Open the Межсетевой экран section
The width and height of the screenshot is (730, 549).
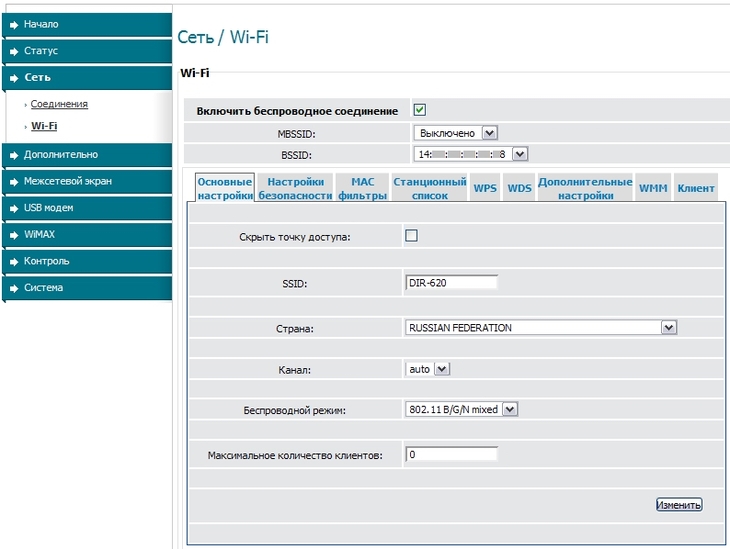(x=87, y=181)
